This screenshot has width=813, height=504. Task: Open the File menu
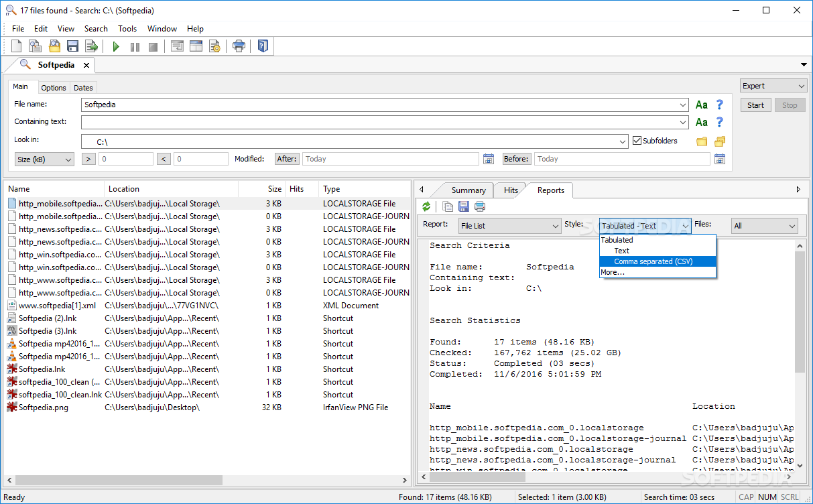point(18,29)
